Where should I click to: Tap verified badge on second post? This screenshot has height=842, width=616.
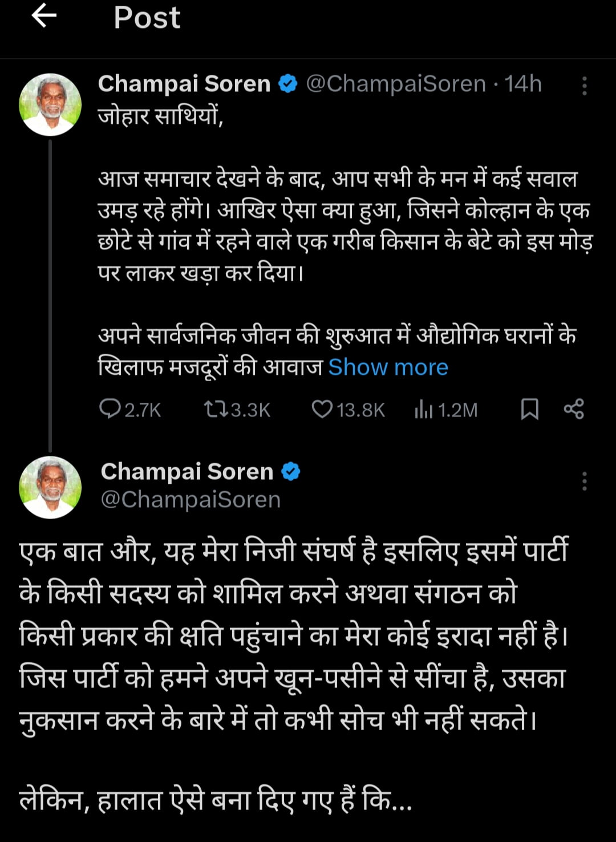(x=291, y=472)
